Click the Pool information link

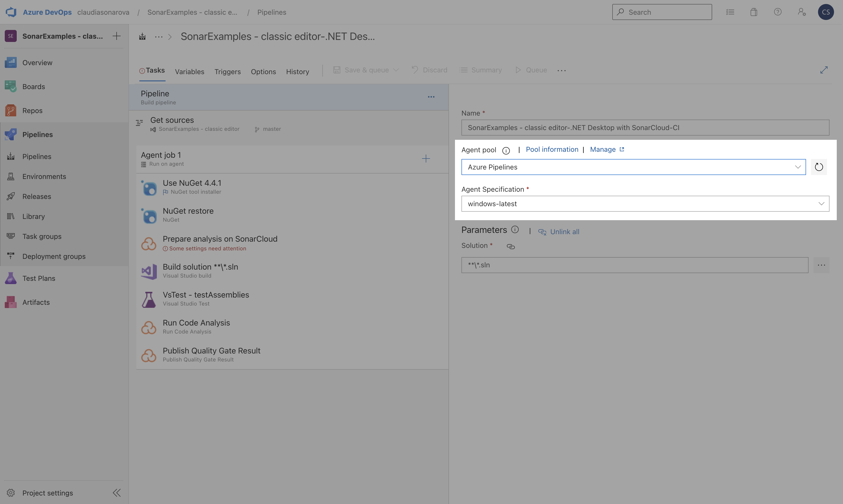(x=552, y=150)
